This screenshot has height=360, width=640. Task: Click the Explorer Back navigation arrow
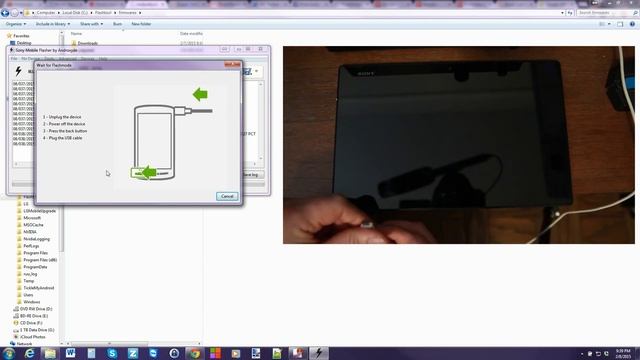(x=5, y=13)
